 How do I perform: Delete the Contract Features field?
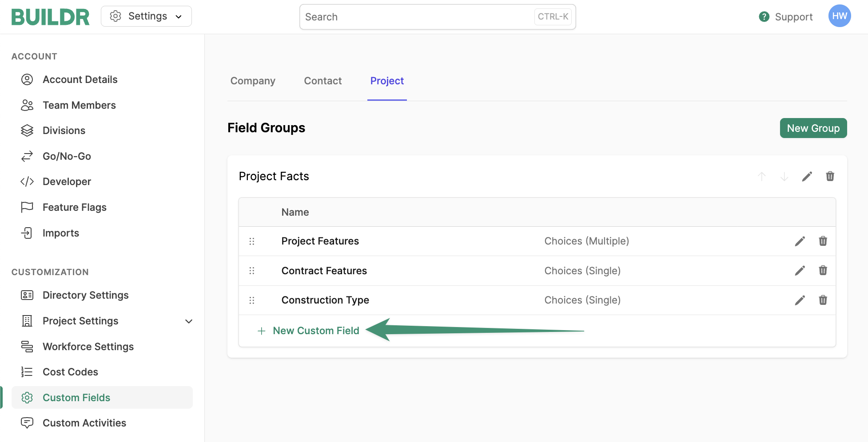pyautogui.click(x=823, y=270)
